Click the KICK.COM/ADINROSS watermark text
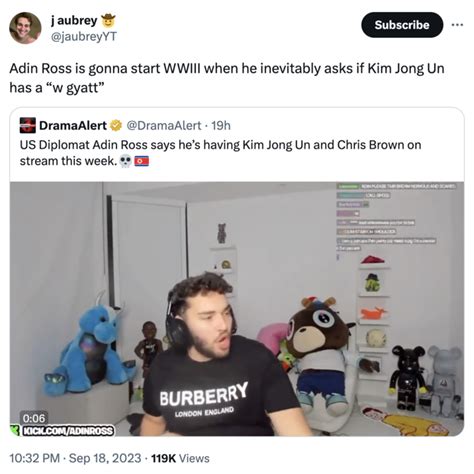This screenshot has width=474, height=474. pos(68,431)
